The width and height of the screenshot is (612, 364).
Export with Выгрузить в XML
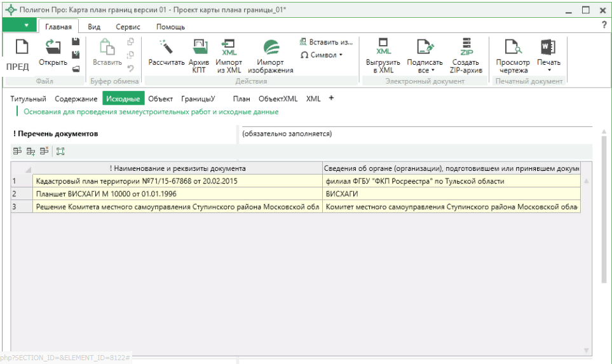pos(383,48)
